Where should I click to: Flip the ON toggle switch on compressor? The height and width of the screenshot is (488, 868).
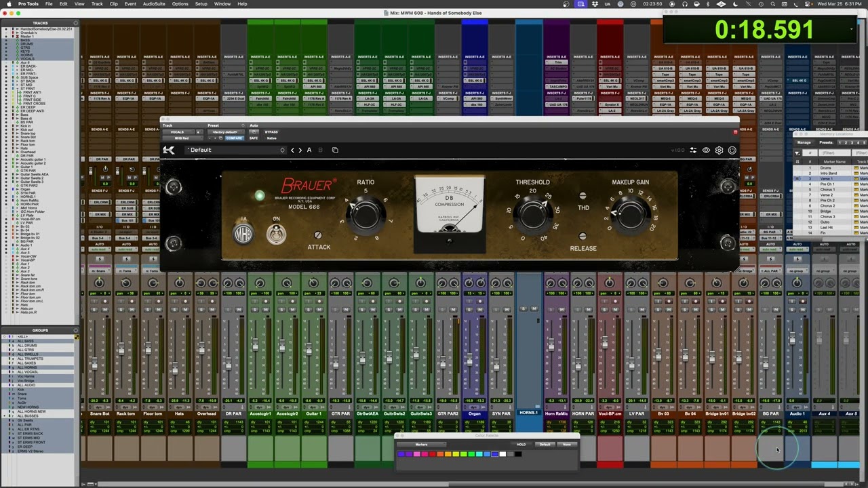(x=276, y=234)
